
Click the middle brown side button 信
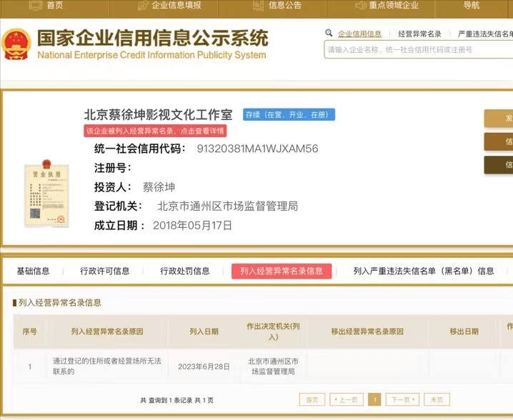[499, 141]
